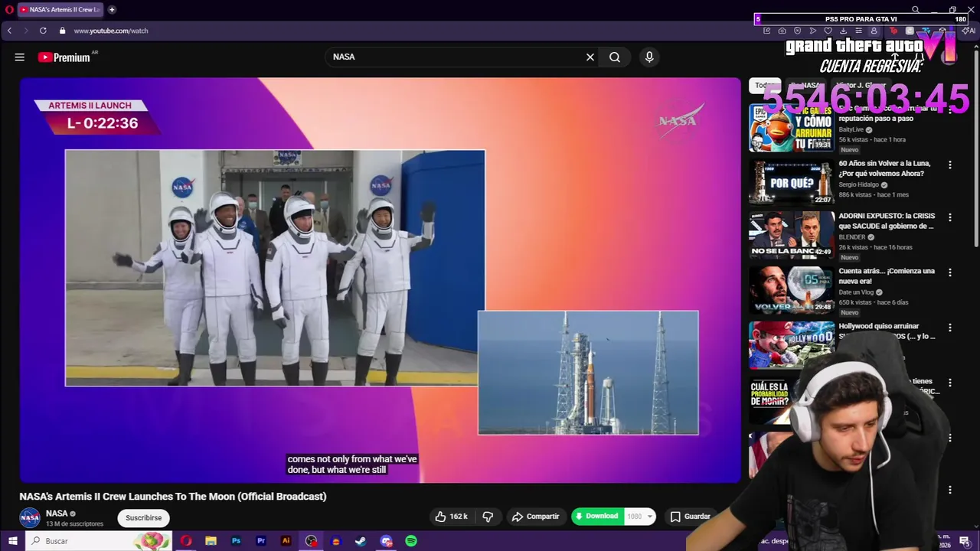Go back in the browser
The height and width of the screenshot is (551, 980).
pyautogui.click(x=9, y=31)
